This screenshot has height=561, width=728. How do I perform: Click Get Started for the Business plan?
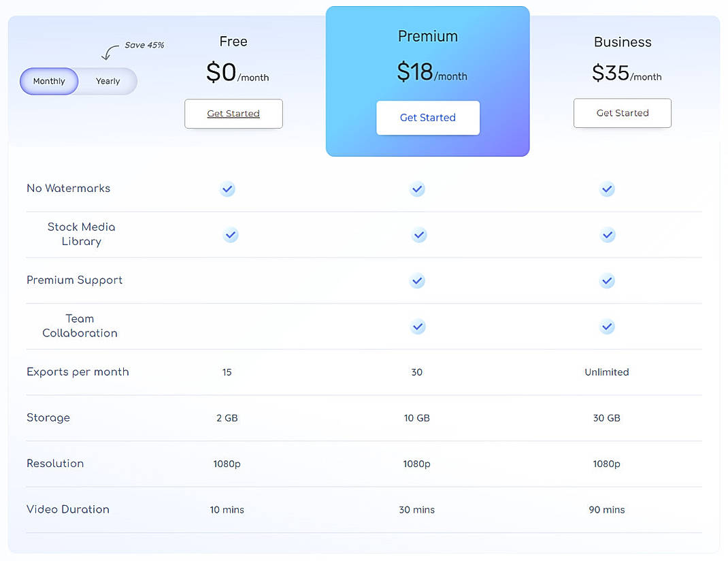coord(622,113)
